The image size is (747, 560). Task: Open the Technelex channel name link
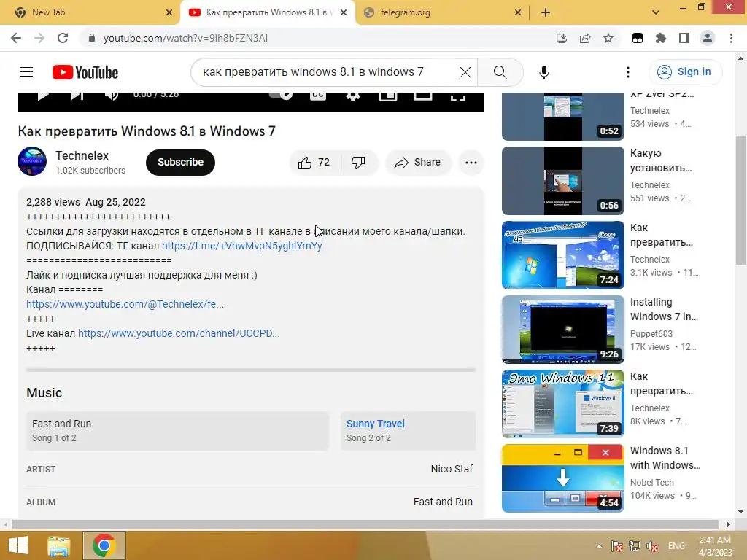[82, 156]
